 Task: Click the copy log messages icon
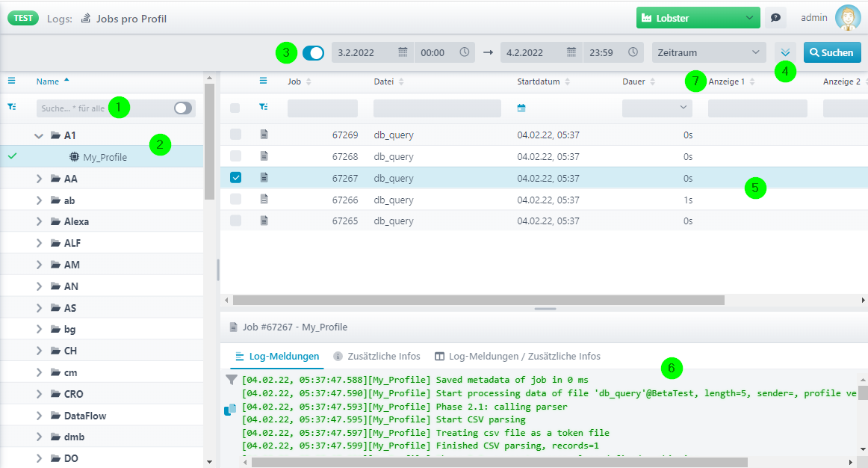coord(230,410)
